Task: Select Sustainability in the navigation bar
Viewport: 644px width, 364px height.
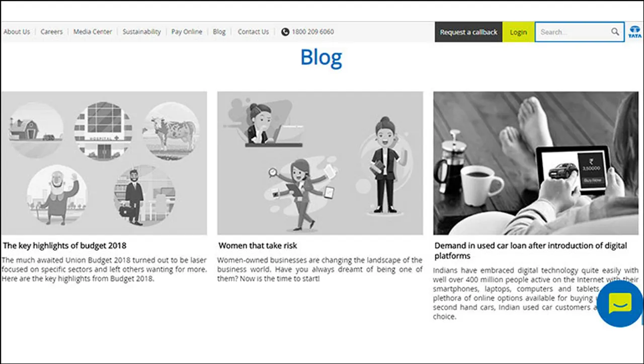Action: click(x=141, y=32)
